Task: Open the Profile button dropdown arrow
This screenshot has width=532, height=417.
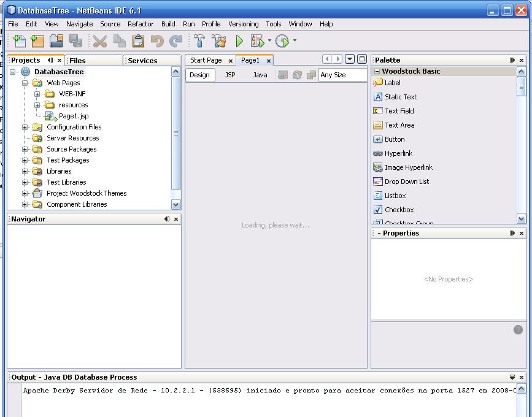Action: [295, 40]
